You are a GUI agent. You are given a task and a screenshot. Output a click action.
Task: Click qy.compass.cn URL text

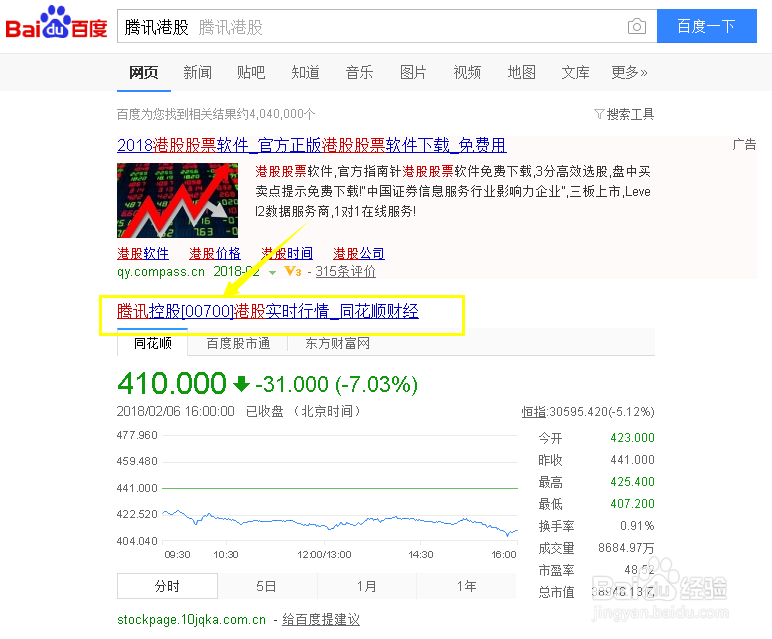coord(161,272)
